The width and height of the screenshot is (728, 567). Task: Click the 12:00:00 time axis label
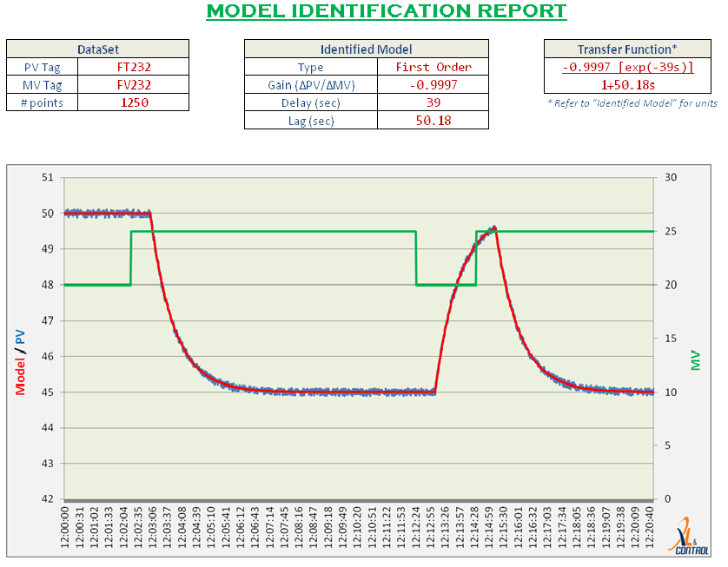[64, 527]
